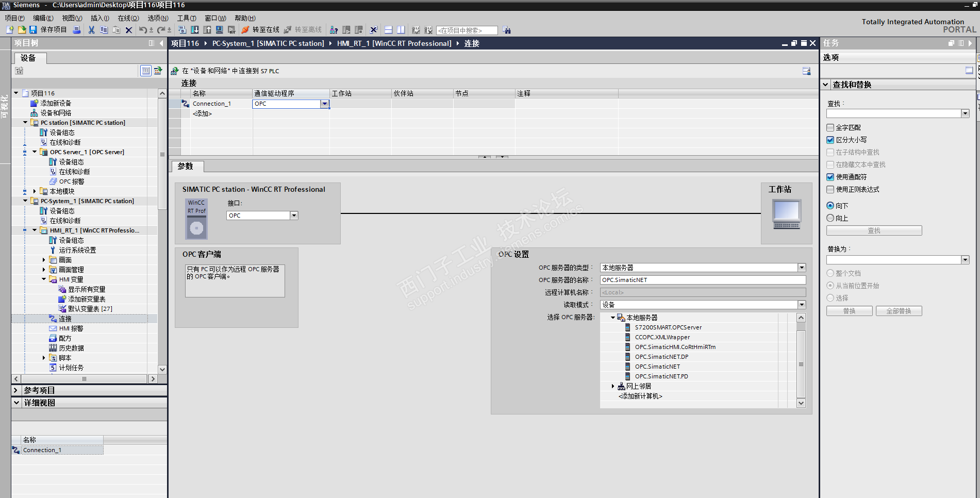This screenshot has width=980, height=498.
Task: Open 默认变量表 [27] in project tree
Action: [x=90, y=309]
